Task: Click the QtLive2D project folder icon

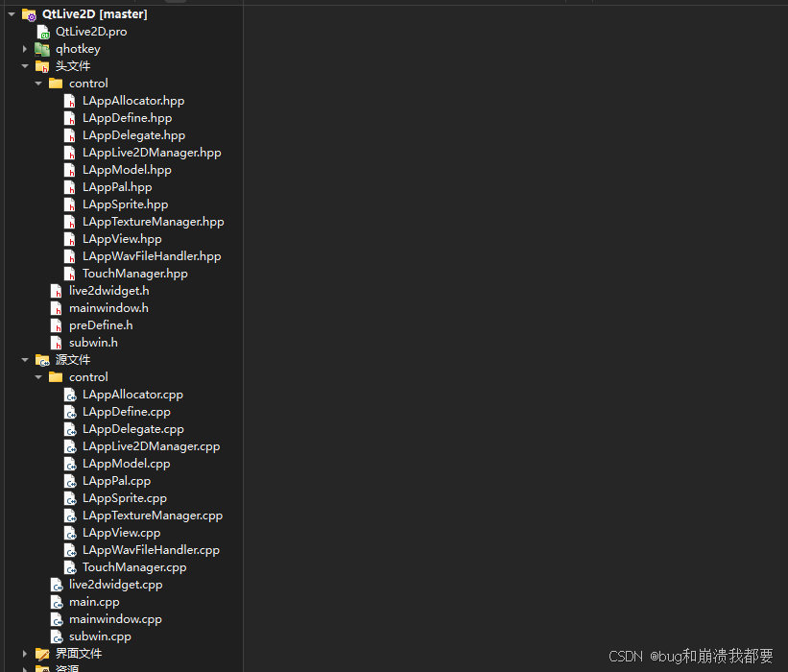Action: pos(29,14)
